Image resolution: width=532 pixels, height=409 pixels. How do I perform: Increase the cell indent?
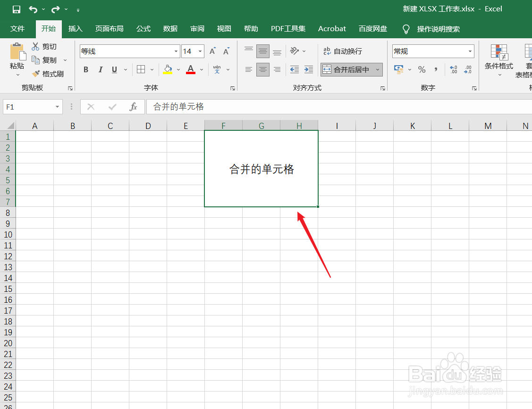coord(309,69)
